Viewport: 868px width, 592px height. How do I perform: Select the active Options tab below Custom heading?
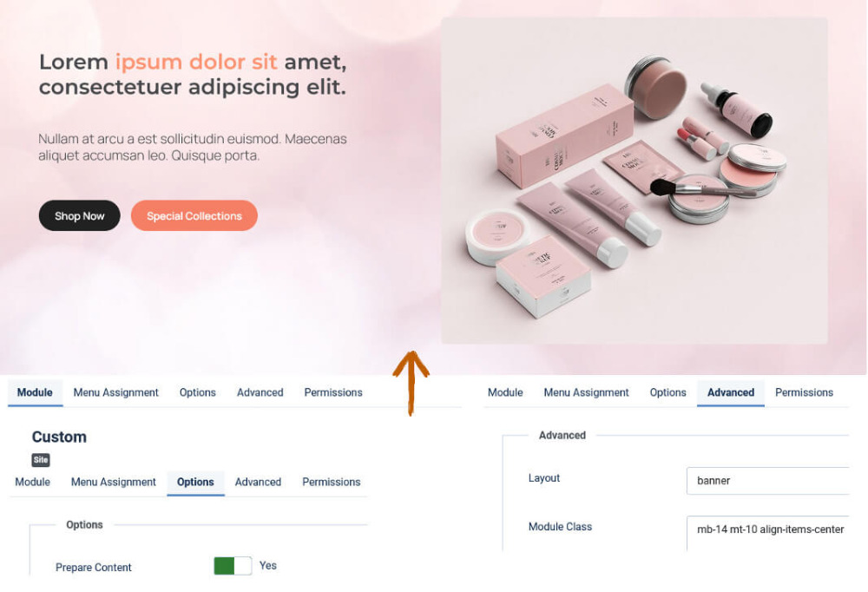coord(195,483)
